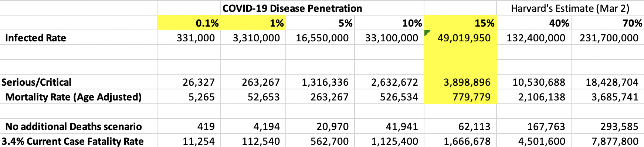Select the cell with 4,501,600
644x147 pixels.
tap(534, 141)
